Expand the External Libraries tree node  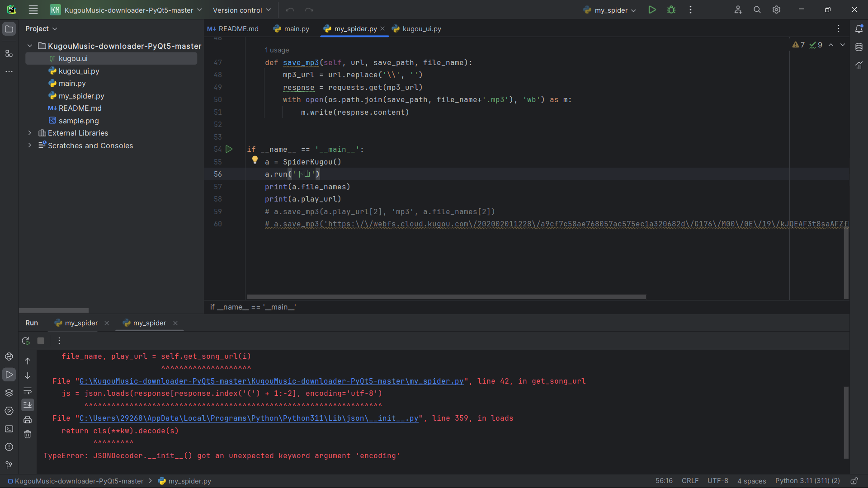30,133
